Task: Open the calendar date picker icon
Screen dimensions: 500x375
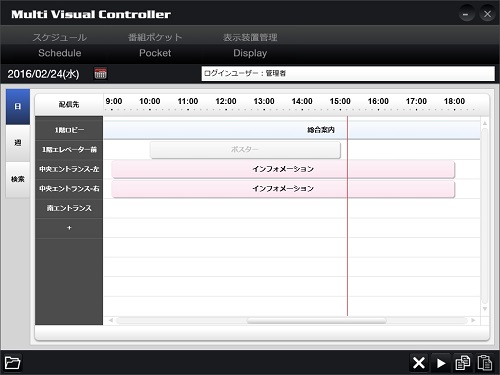Action: coord(100,73)
